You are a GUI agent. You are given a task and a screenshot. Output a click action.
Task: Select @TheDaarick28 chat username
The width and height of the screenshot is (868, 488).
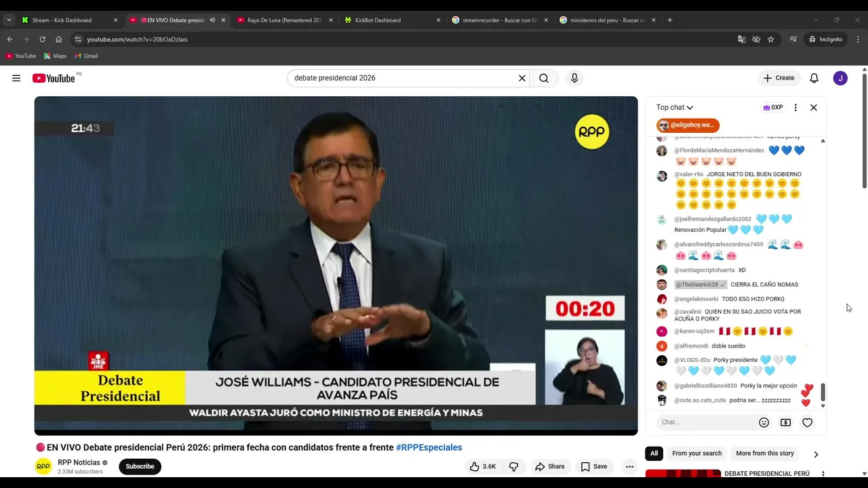tap(701, 285)
